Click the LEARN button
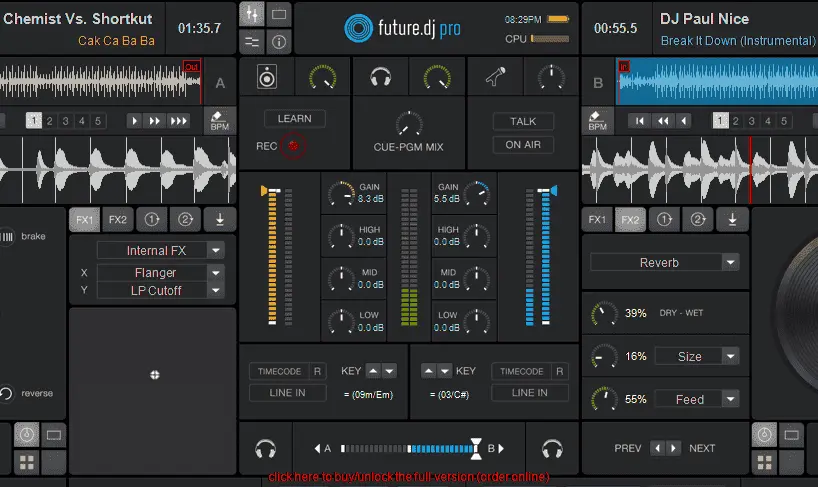818x487 pixels. point(295,119)
